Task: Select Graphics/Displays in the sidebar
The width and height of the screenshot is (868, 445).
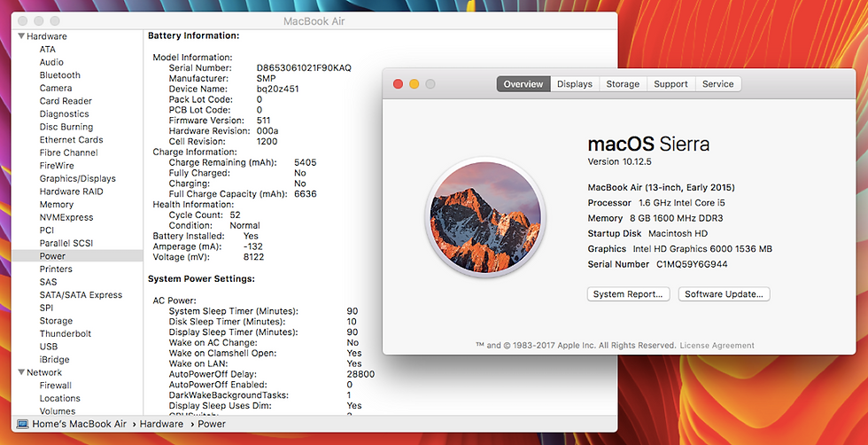Action: coord(78,178)
